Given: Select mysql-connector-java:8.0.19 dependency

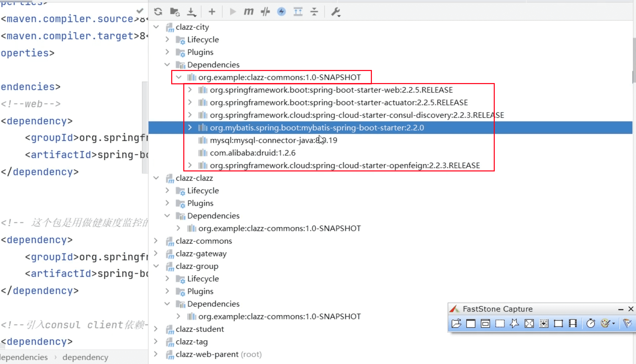Looking at the screenshot, I should pos(273,140).
